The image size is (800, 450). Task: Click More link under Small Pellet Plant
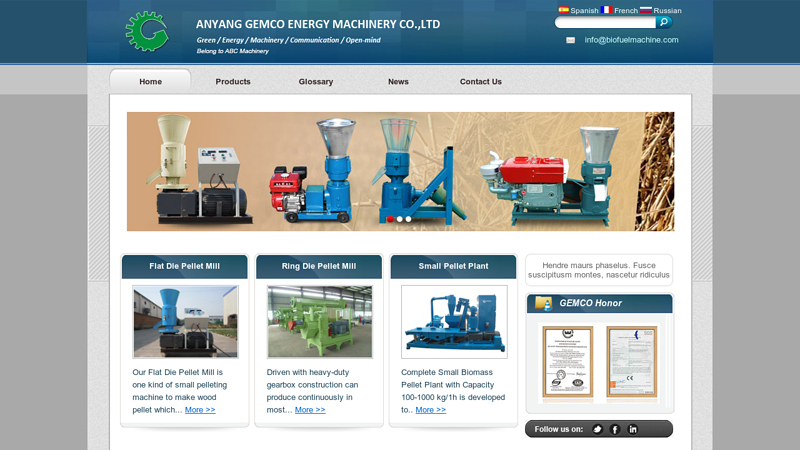click(x=431, y=410)
